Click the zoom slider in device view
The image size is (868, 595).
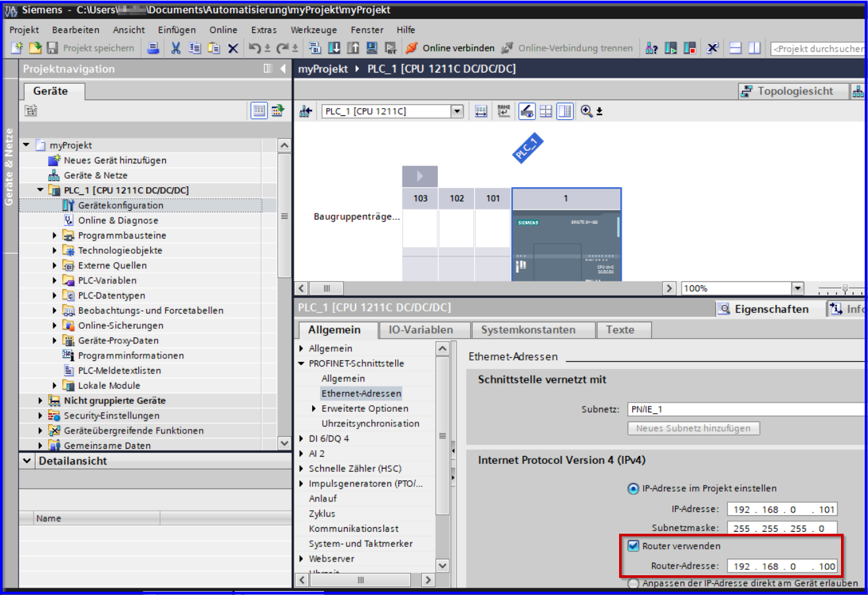point(845,289)
